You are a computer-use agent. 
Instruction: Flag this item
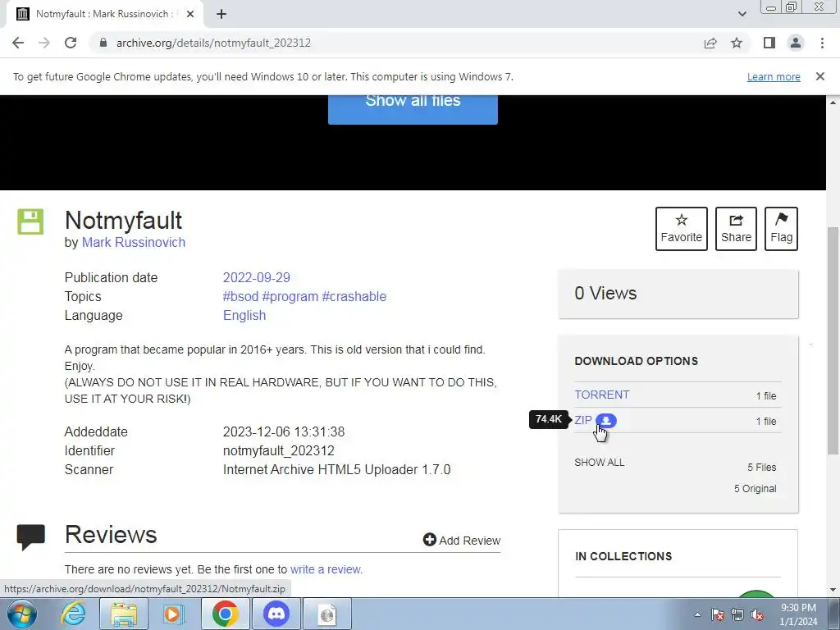click(781, 229)
